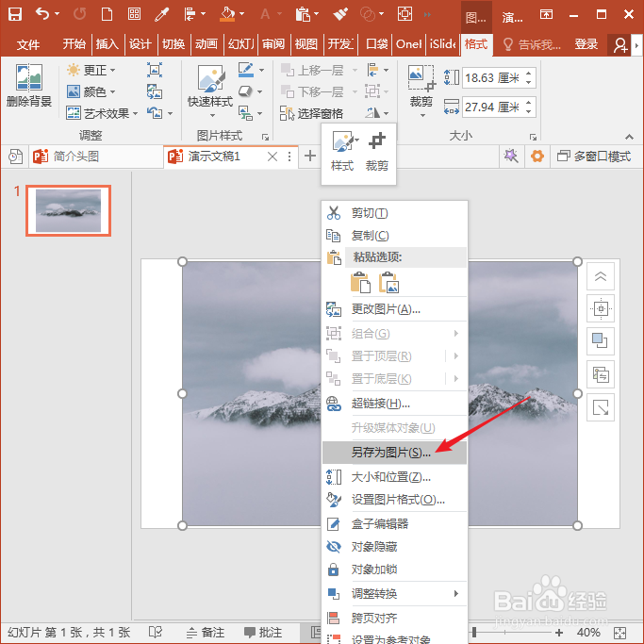Click the arrange layers icon beside slide
The width and height of the screenshot is (644, 644).
pyautogui.click(x=601, y=341)
